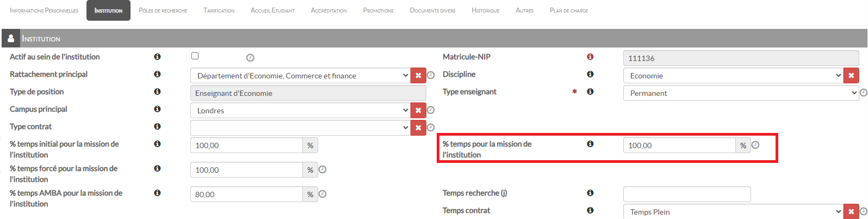Clear Rattachement principal with red X button
Image resolution: width=868 pixels, height=219 pixels.
[418, 76]
